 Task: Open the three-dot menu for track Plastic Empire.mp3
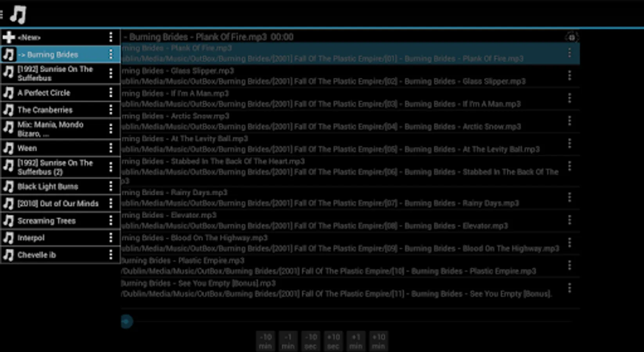tap(570, 266)
